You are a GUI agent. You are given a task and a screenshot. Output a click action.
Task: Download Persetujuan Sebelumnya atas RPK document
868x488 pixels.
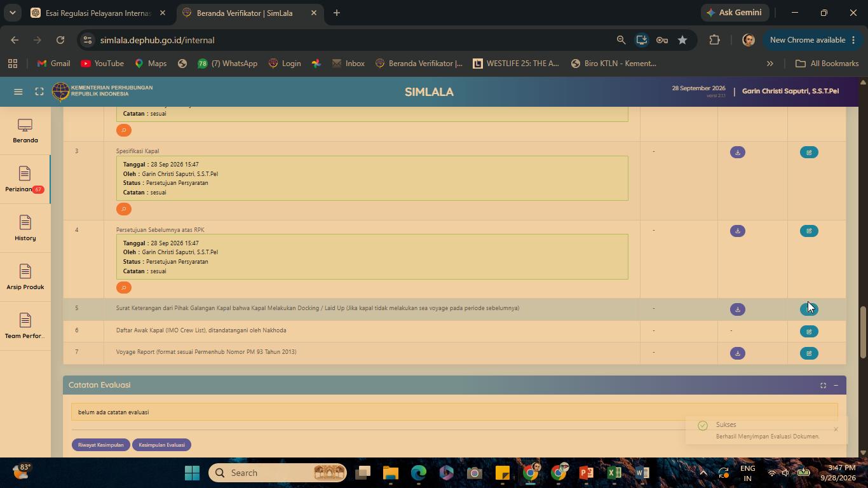[737, 231]
